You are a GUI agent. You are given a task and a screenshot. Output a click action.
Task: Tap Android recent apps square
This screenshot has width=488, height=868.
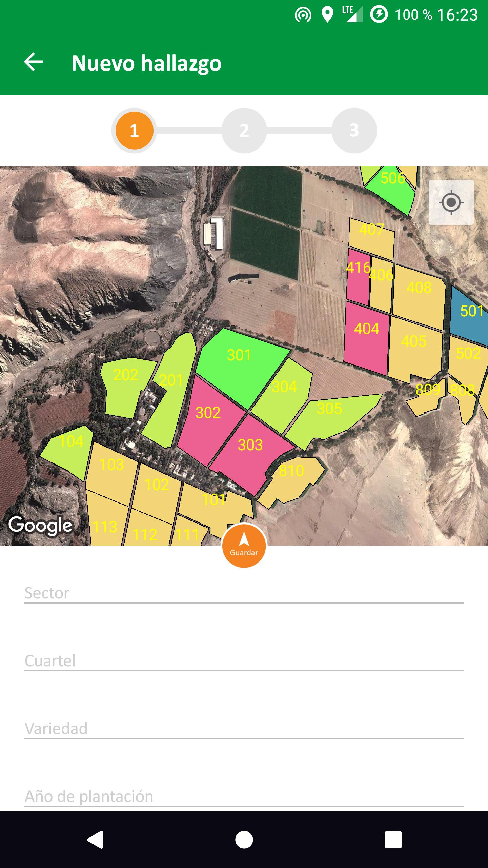tap(393, 840)
